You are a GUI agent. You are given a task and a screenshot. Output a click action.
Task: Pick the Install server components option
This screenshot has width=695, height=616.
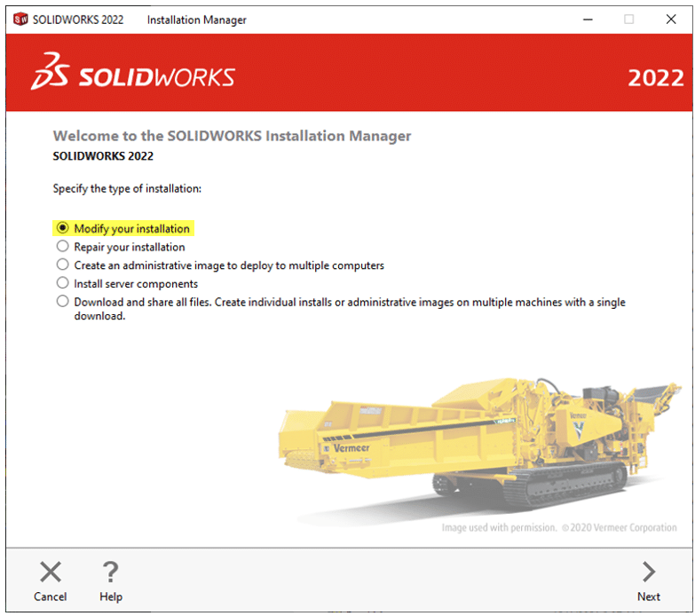point(62,283)
